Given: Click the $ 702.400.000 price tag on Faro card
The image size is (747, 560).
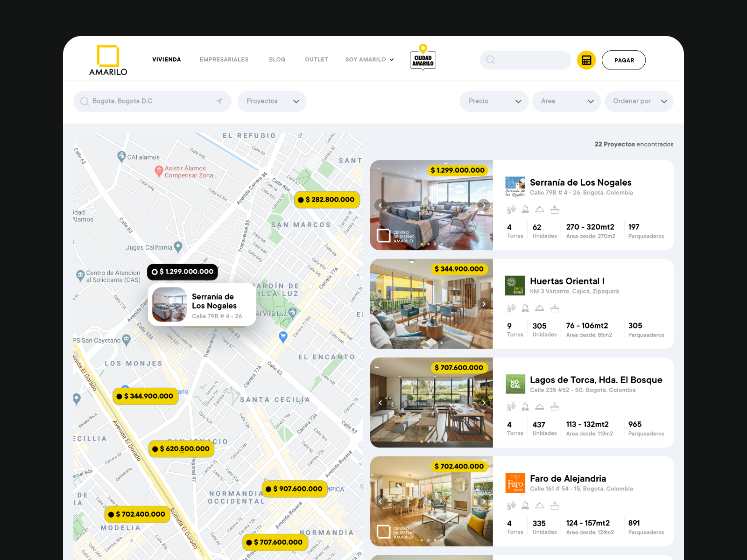Looking at the screenshot, I should tap(459, 467).
